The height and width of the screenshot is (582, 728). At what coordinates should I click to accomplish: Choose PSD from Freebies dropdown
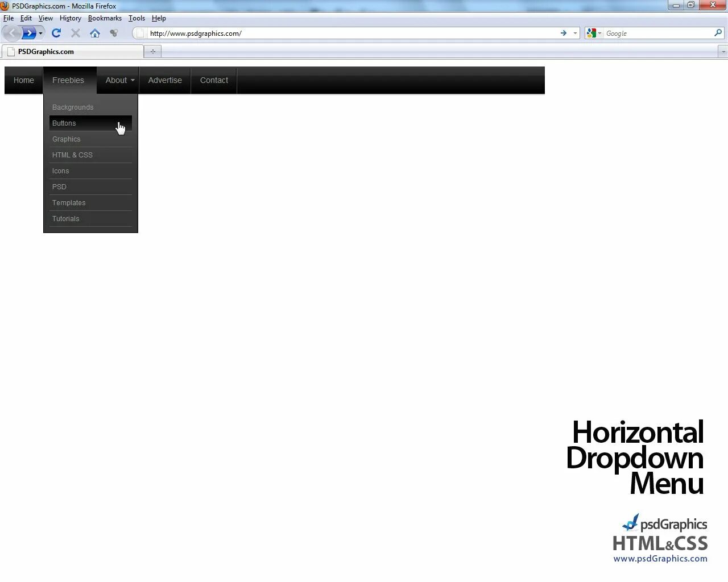(x=90, y=187)
